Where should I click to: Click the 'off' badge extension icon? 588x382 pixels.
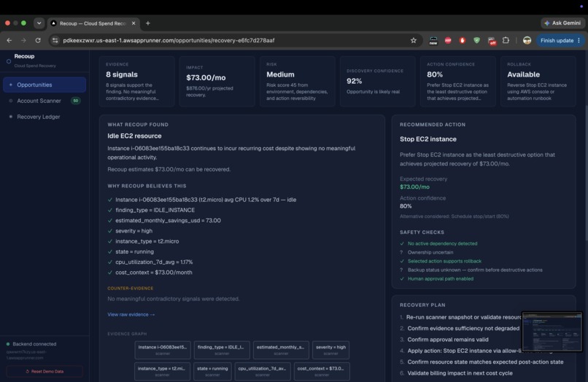[x=491, y=41]
